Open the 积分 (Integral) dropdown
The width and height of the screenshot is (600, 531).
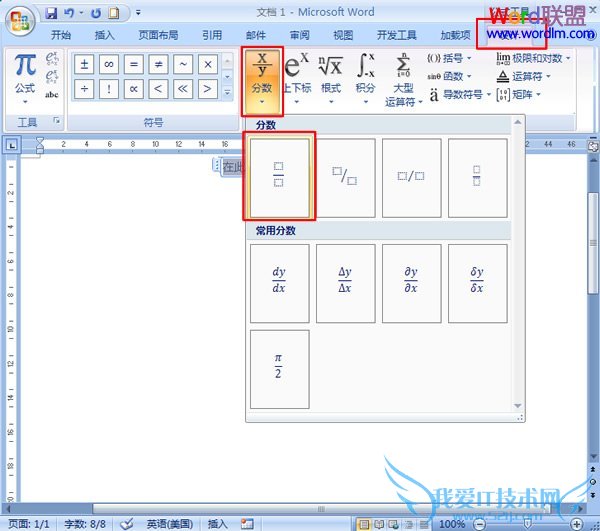[x=365, y=78]
